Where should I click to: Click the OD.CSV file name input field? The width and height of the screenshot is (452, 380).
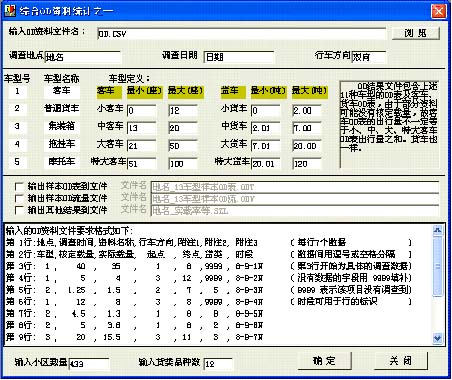[x=241, y=34]
